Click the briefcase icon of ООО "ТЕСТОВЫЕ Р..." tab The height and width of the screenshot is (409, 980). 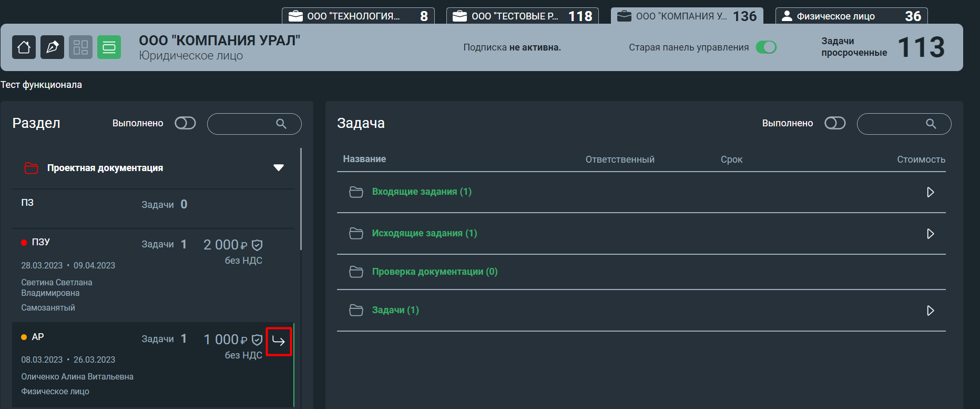point(460,16)
